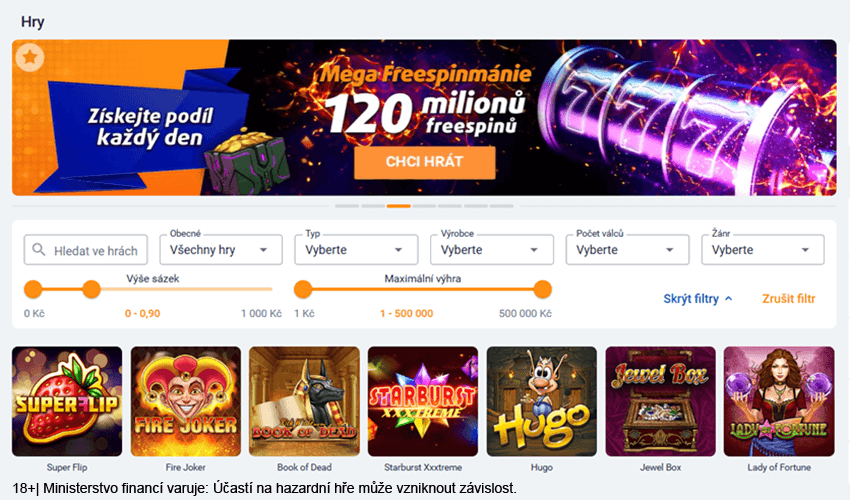Viewport: 850px width, 500px height.
Task: Collapse filters with Skrýt filtry
Action: (698, 299)
